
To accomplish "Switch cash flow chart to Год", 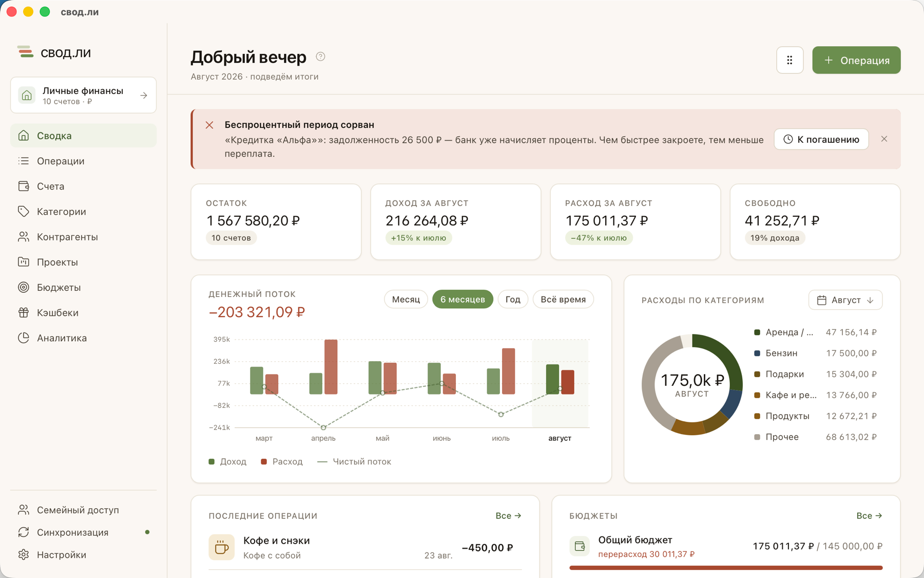I will tap(513, 300).
